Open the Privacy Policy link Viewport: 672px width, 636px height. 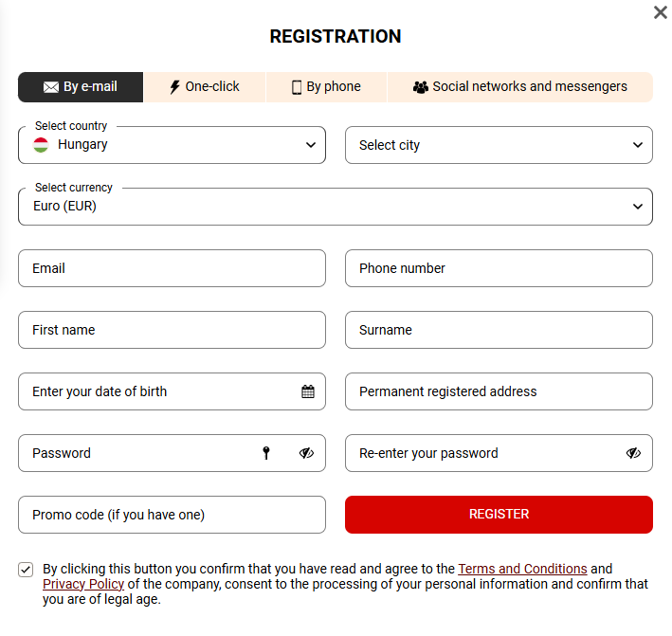(x=83, y=584)
